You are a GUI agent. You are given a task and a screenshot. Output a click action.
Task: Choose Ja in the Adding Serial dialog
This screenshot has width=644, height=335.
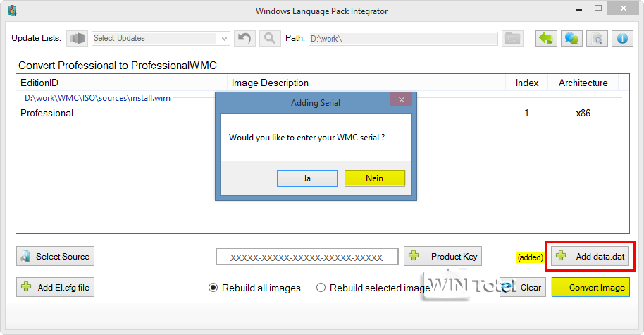point(307,178)
